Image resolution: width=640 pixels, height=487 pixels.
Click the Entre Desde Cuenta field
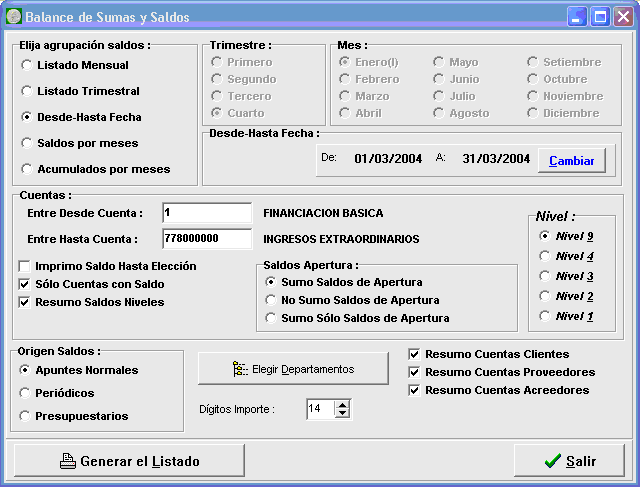[x=206, y=213]
